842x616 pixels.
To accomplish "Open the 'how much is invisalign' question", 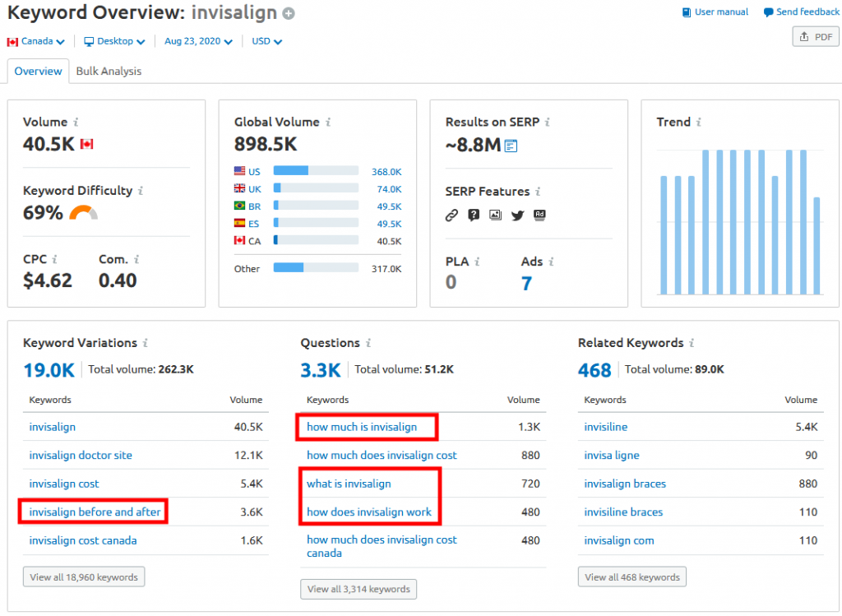I will point(362,427).
